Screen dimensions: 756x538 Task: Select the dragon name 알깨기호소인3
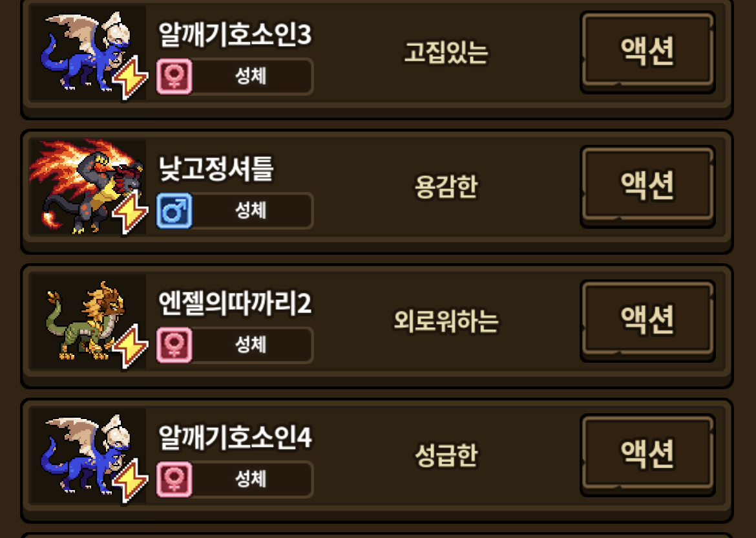235,34
